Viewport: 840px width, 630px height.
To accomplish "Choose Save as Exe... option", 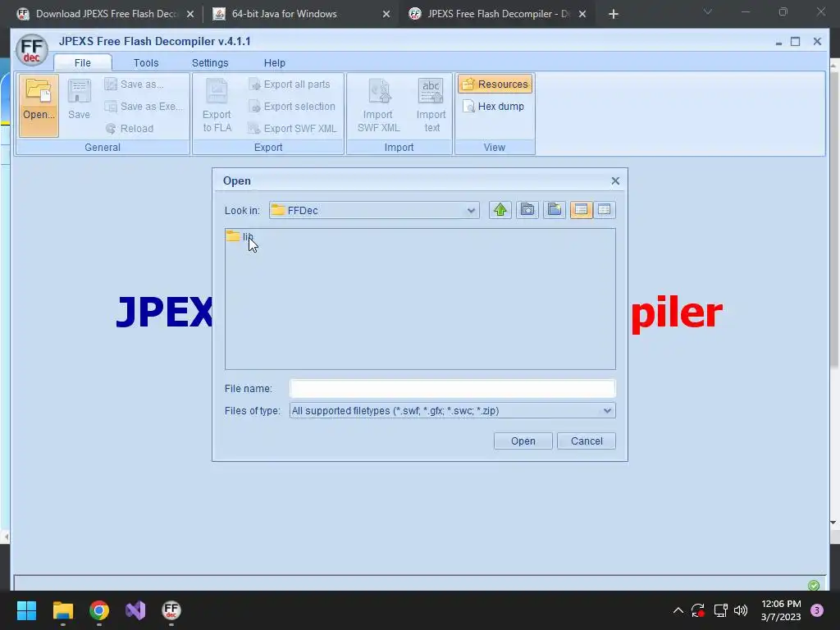I will point(143,106).
